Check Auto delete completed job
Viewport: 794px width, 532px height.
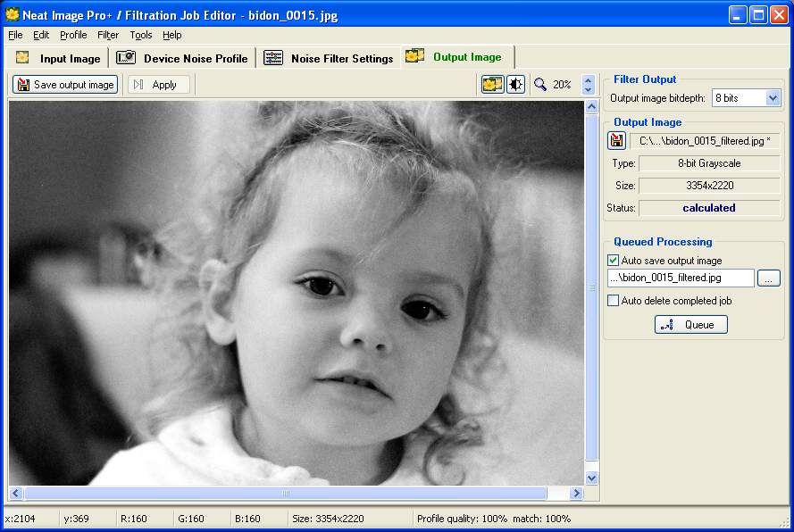pyautogui.click(x=613, y=301)
